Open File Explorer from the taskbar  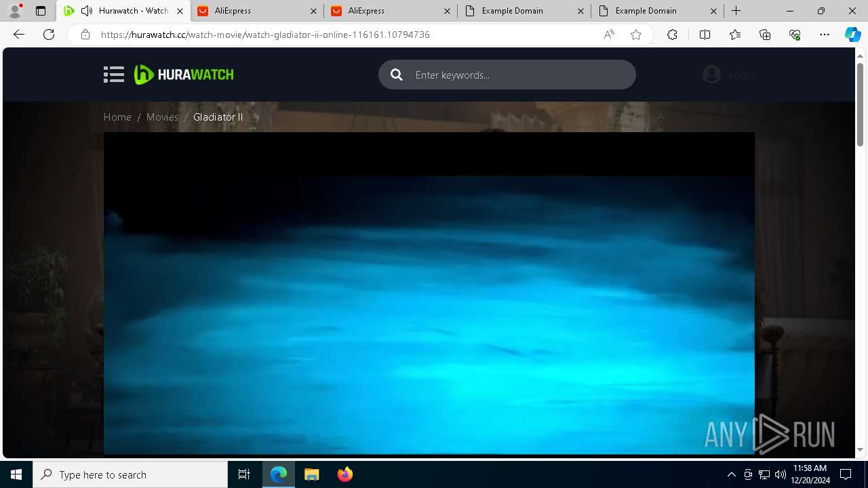[311, 474]
